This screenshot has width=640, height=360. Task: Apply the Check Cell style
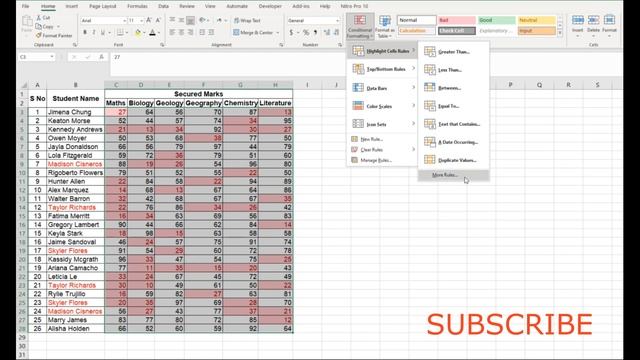(457, 31)
